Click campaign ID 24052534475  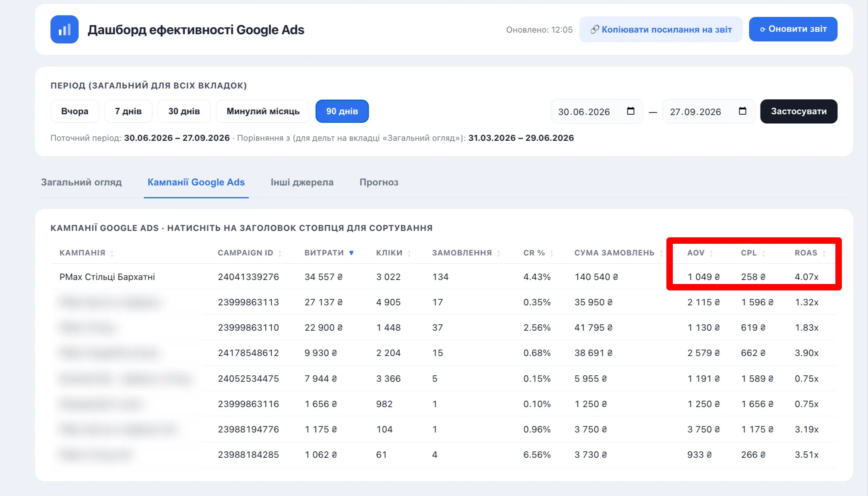coord(248,379)
